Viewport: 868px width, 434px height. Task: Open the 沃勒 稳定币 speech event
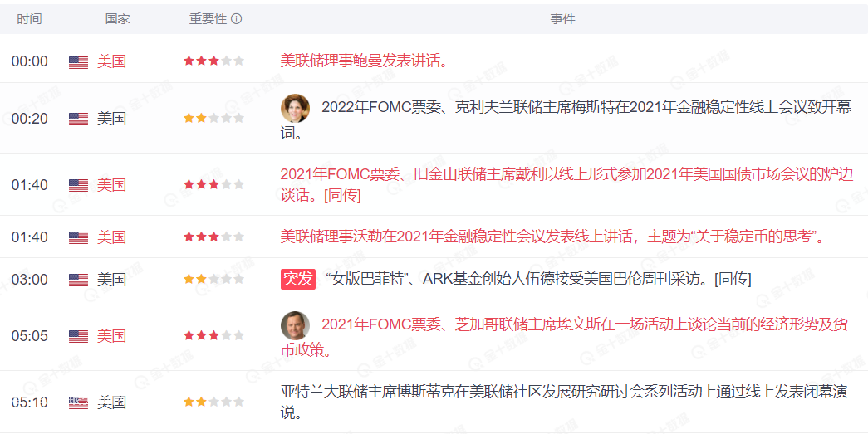[553, 237]
